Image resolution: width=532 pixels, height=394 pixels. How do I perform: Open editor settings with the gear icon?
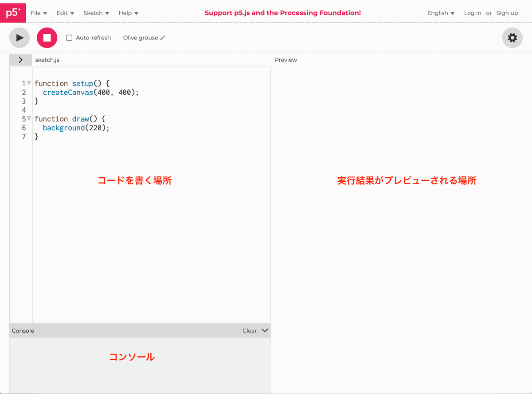click(512, 38)
